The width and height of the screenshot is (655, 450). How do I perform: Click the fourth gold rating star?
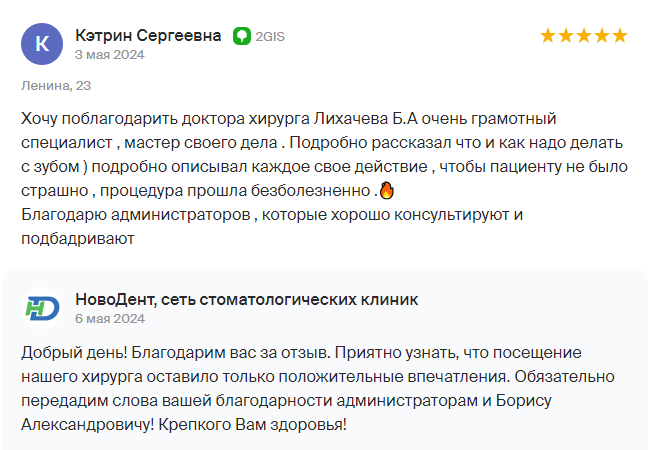pos(602,36)
